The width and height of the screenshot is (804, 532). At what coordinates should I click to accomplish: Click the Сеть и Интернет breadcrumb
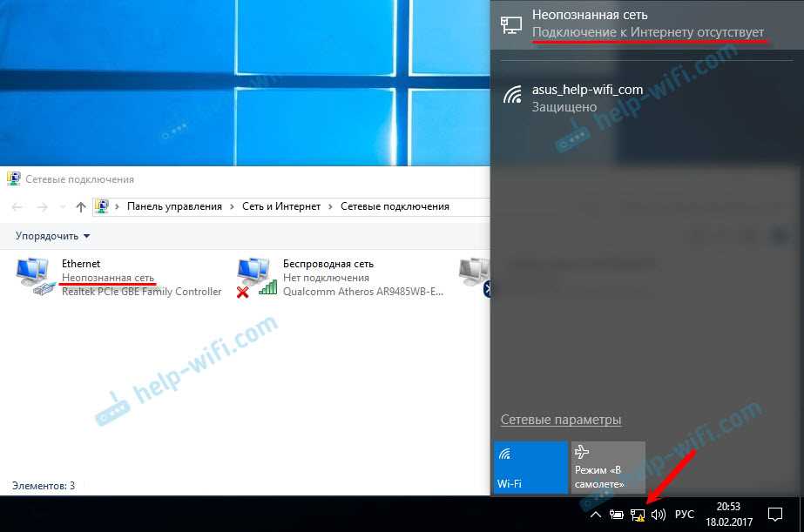[x=281, y=206]
